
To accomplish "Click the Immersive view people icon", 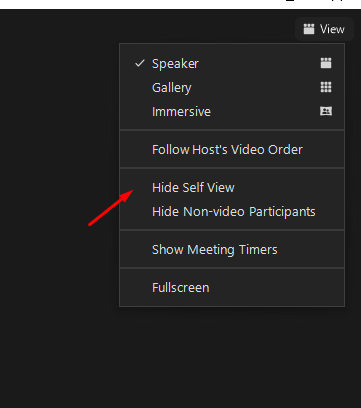I will [326, 111].
